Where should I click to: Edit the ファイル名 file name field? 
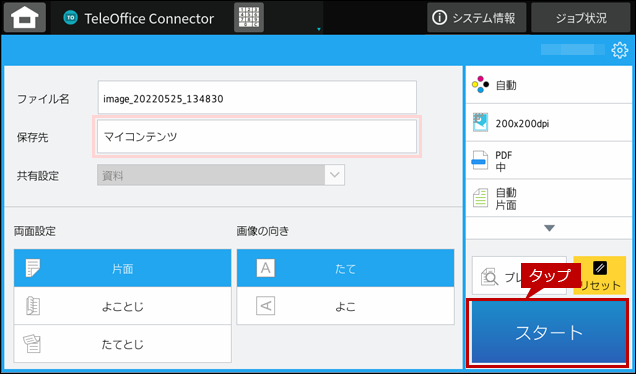point(257,97)
